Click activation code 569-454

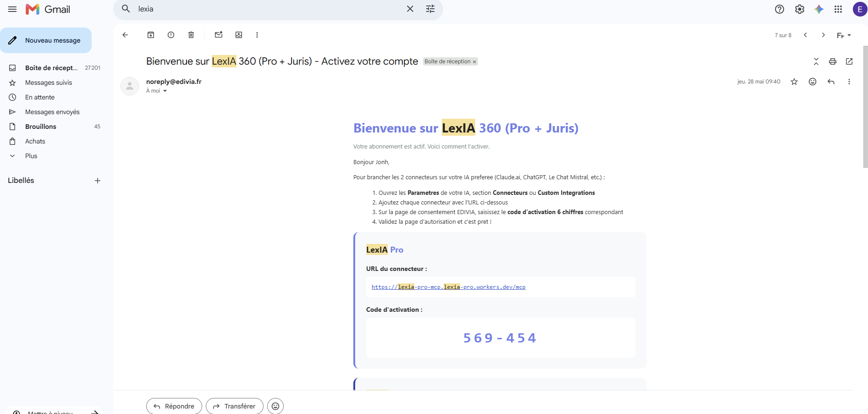[500, 338]
